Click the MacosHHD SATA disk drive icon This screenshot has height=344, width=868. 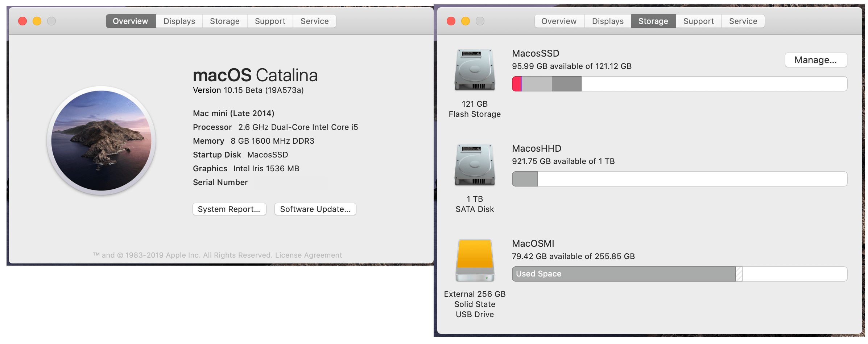[x=475, y=165]
